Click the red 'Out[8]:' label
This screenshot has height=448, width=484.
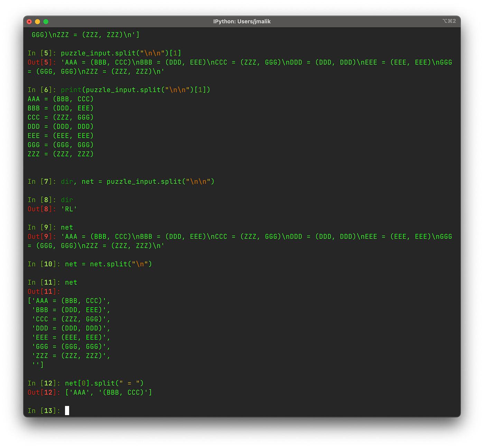pos(42,209)
